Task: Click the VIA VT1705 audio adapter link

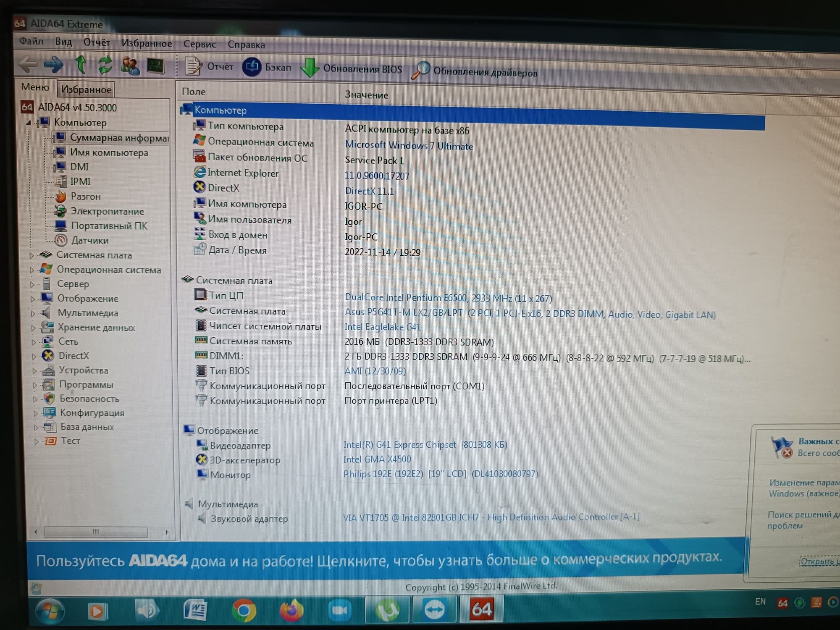Action: tap(491, 517)
